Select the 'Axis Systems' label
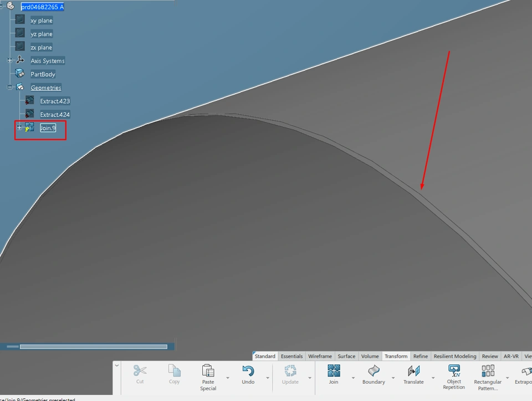 (x=48, y=61)
